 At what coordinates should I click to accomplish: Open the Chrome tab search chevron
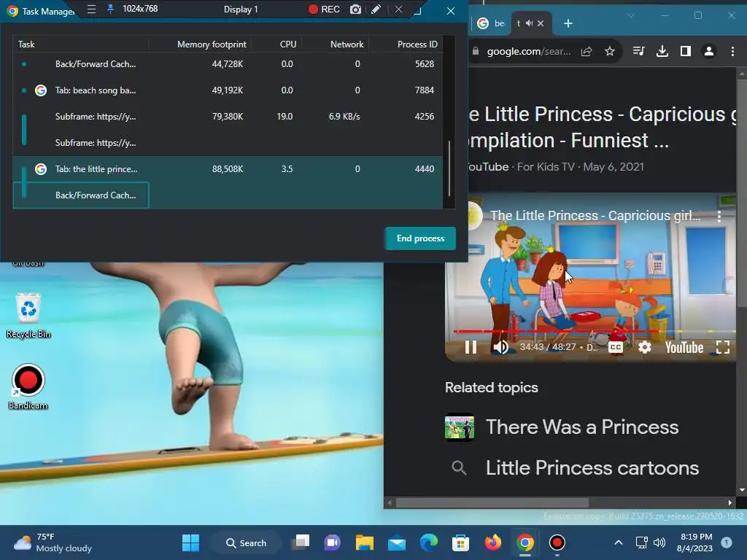coord(631,16)
